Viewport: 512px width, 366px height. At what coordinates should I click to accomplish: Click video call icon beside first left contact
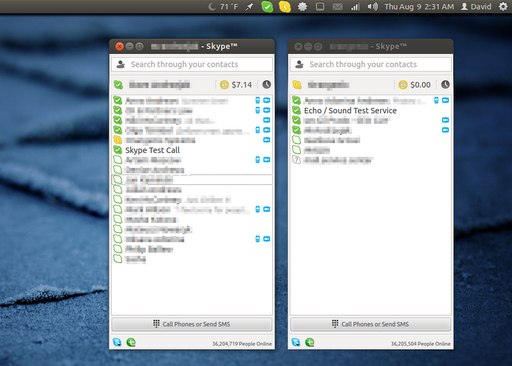point(267,100)
